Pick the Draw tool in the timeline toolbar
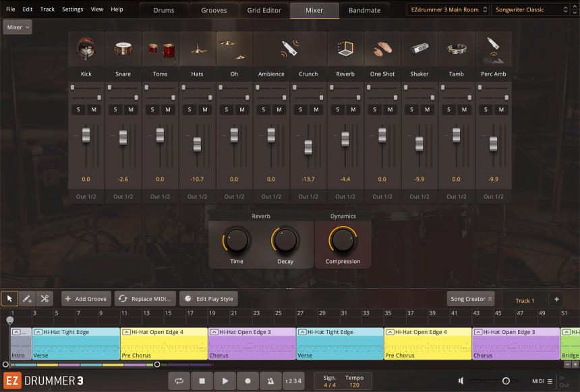Screen dimensions: 580x392 tap(26, 298)
